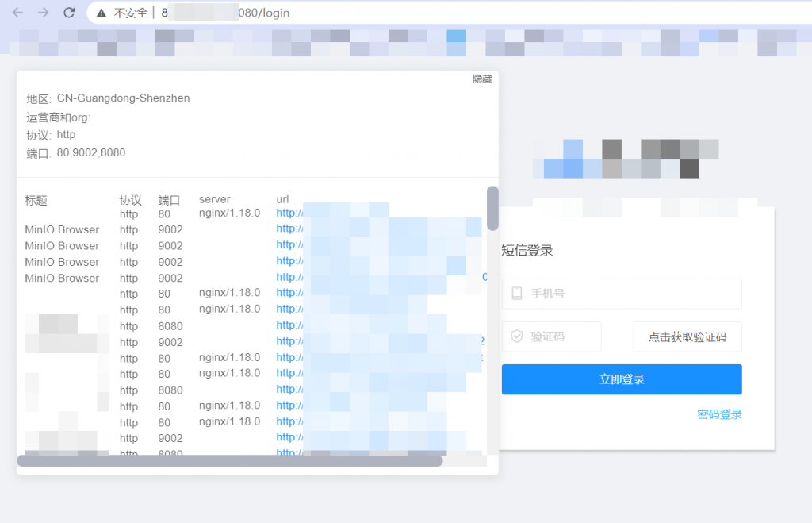The height and width of the screenshot is (523, 812).
Task: Reload the login page
Action: 69,13
